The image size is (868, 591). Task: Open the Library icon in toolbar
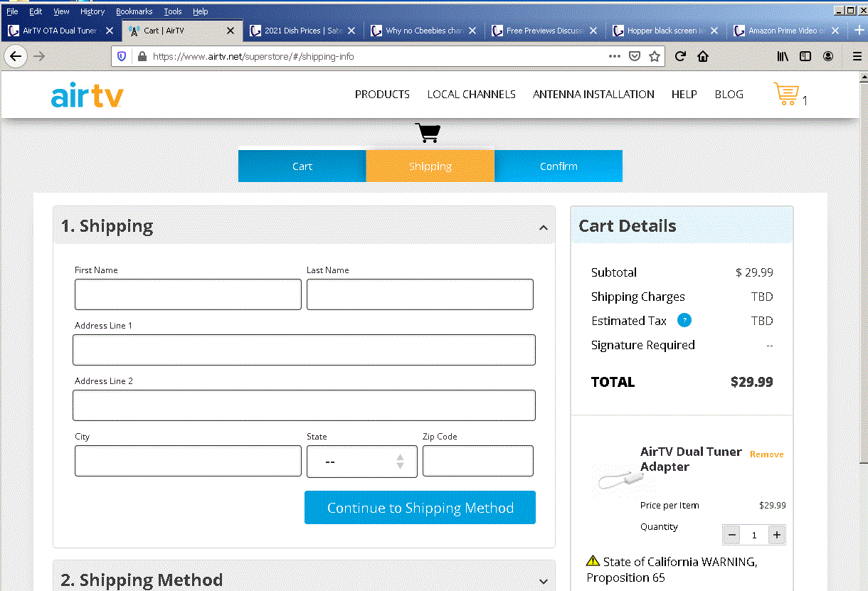tap(783, 56)
